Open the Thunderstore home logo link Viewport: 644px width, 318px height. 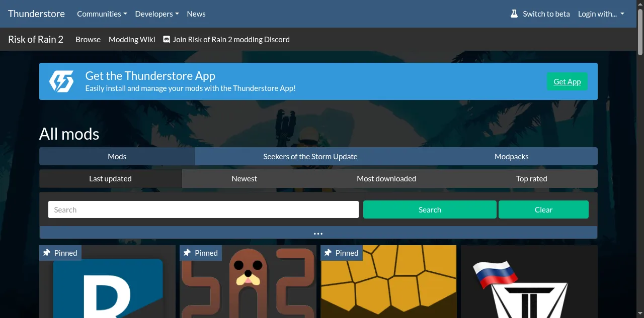[36, 14]
